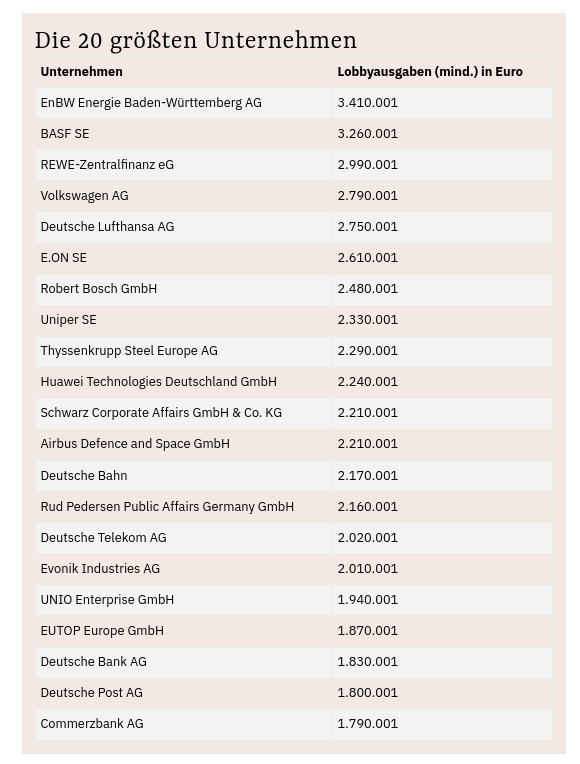
Task: Click the 'Die 20 größten Unternehmen' heading
Action: point(195,40)
